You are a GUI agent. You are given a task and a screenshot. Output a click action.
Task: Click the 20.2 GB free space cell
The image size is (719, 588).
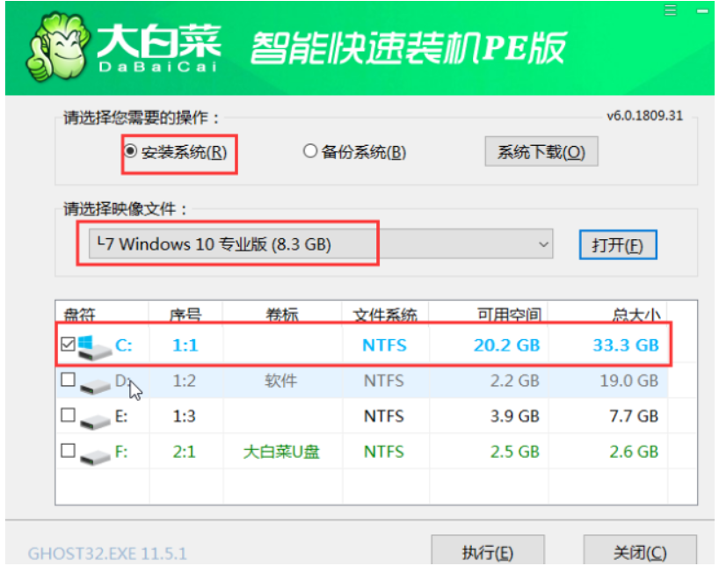(506, 345)
